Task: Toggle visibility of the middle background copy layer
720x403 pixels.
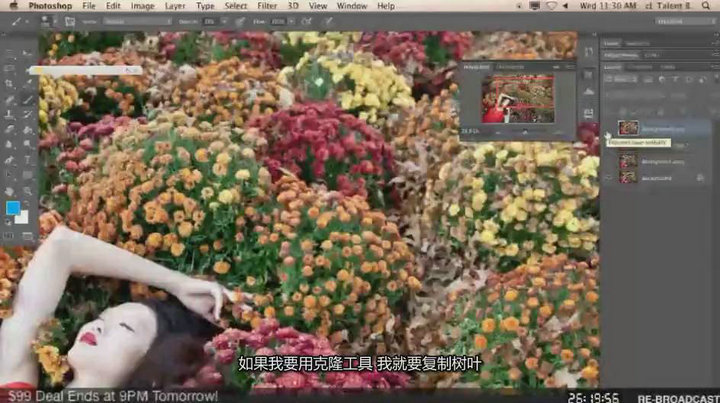Action: (609, 160)
